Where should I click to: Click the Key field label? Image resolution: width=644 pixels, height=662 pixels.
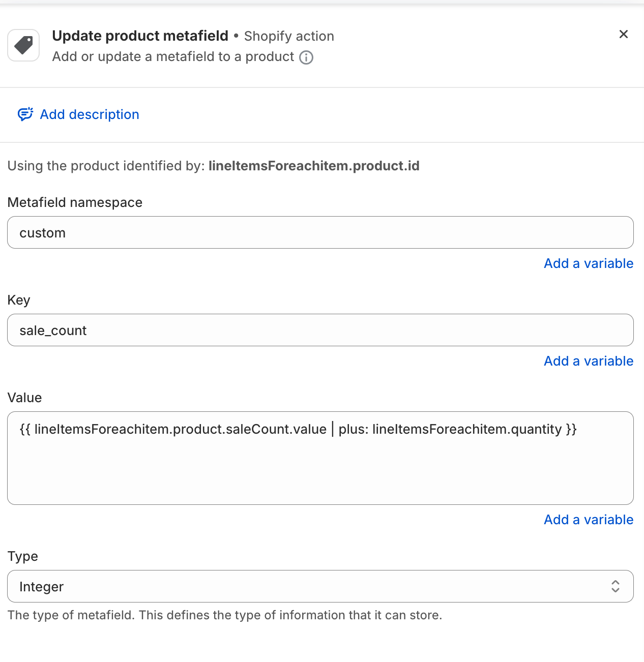(19, 300)
